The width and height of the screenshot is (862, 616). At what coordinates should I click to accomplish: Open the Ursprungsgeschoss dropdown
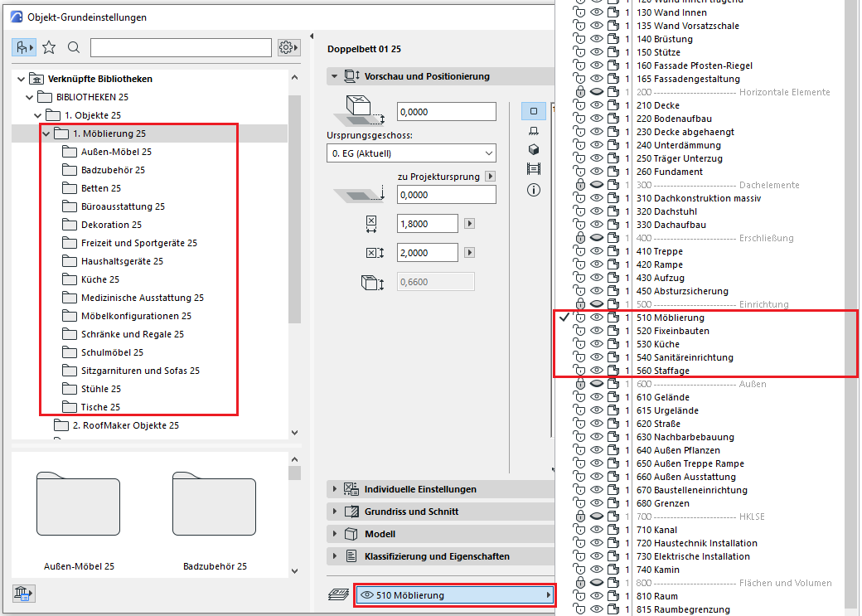coord(411,153)
